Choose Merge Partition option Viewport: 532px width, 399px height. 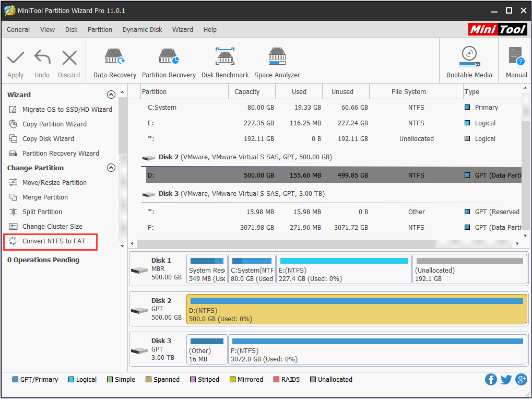click(x=45, y=197)
